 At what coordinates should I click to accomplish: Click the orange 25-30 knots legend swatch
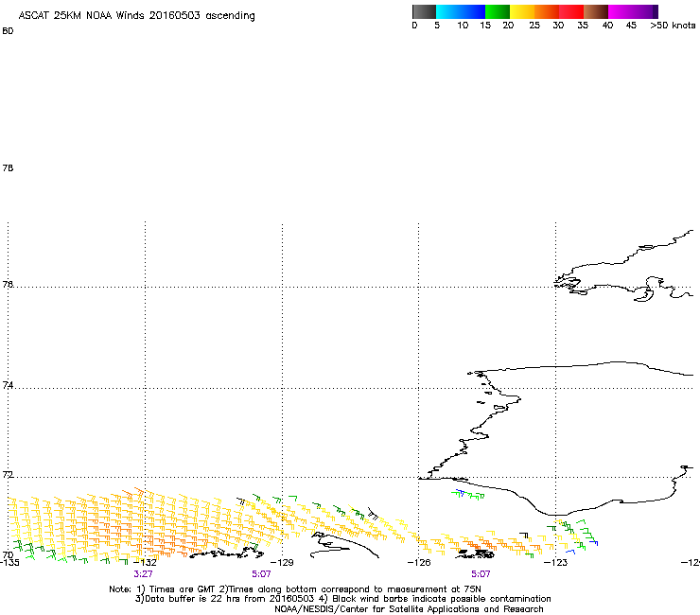coord(547,11)
